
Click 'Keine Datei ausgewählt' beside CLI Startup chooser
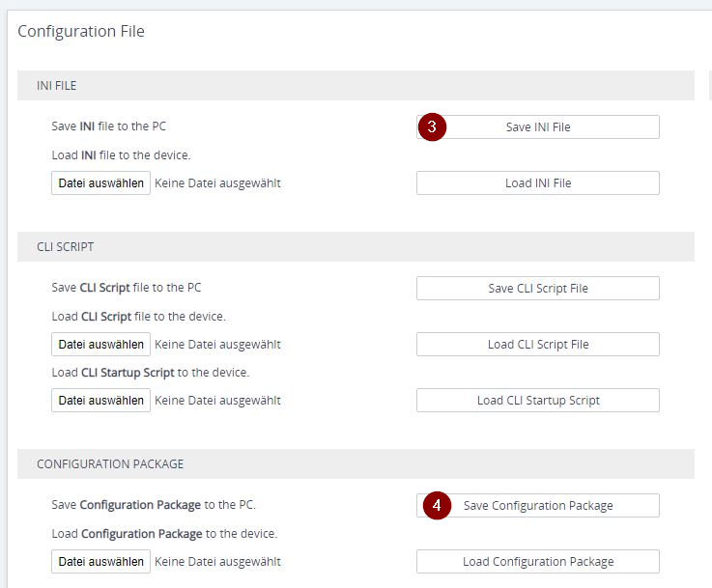(x=217, y=401)
